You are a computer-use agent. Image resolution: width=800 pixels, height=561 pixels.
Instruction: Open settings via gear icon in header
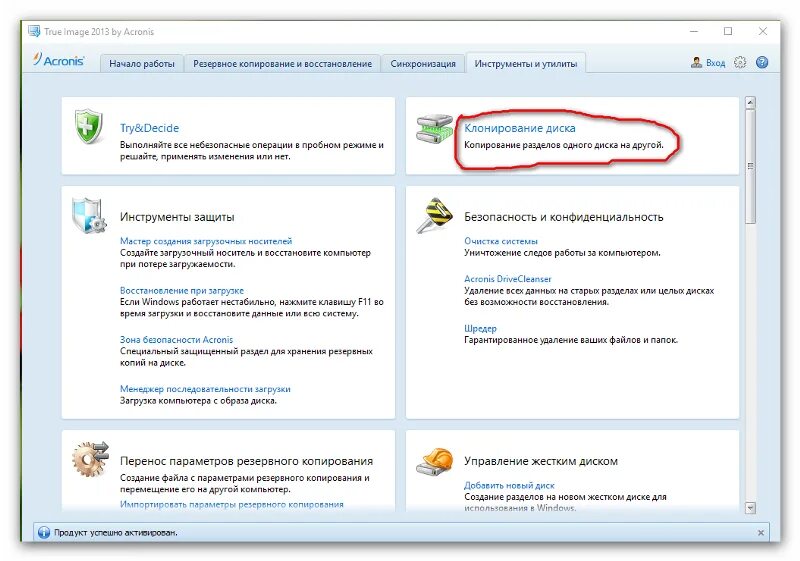(740, 62)
